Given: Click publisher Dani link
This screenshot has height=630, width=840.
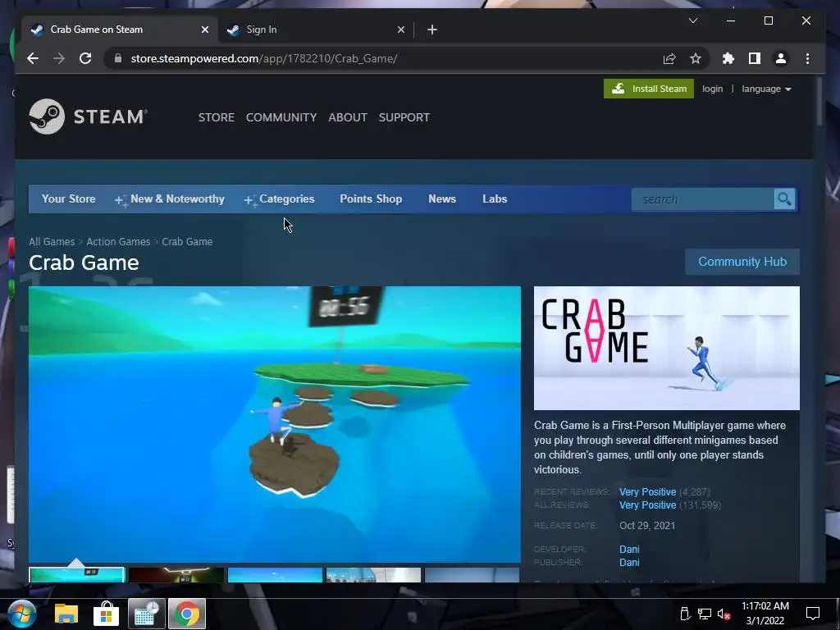Looking at the screenshot, I should pyautogui.click(x=629, y=563).
